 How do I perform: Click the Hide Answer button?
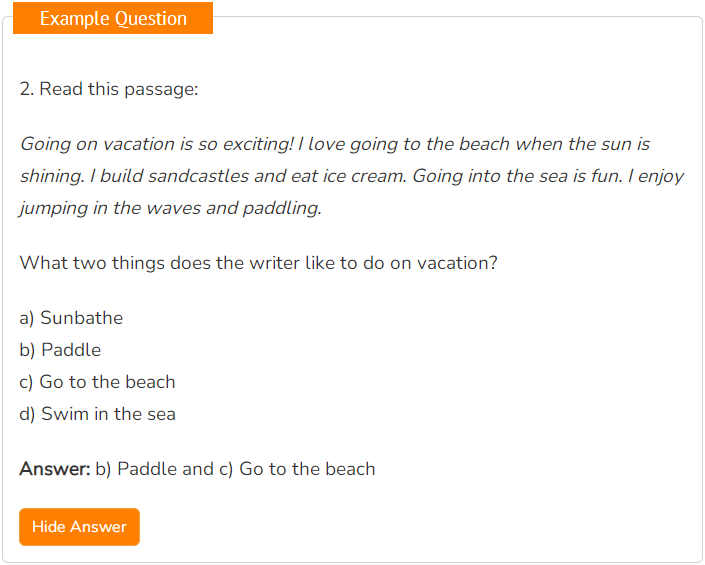pos(79,527)
